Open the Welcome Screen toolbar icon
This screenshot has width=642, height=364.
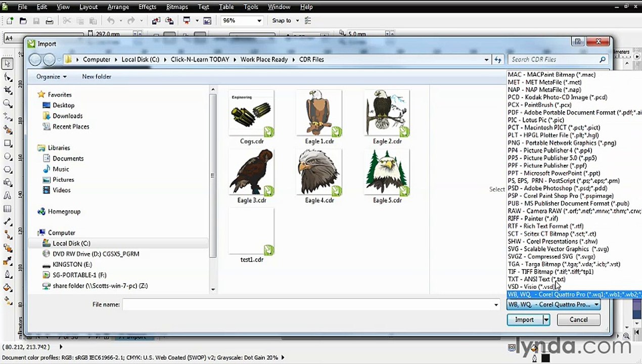coord(207,21)
